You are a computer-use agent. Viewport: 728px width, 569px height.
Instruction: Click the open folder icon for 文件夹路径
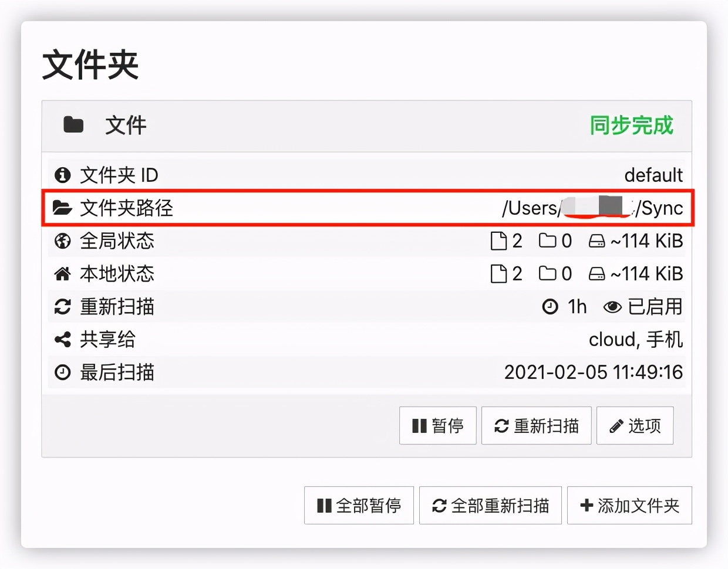click(62, 207)
